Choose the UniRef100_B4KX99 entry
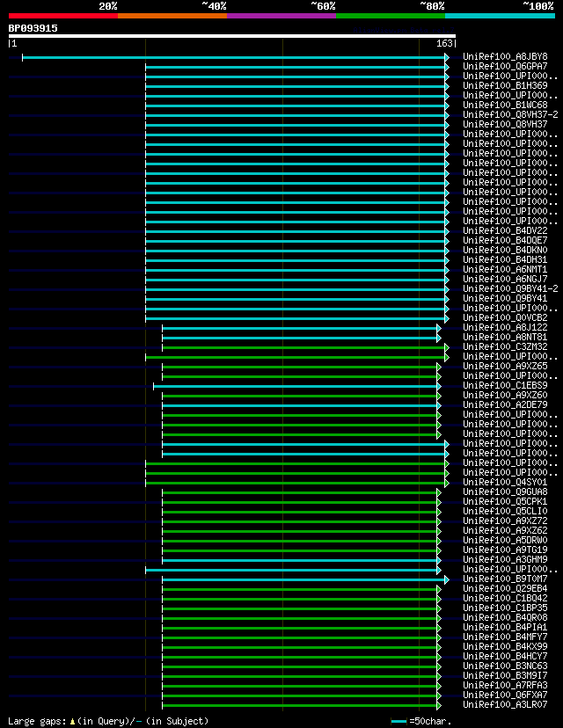The height and width of the screenshot is (728, 563). point(506,647)
